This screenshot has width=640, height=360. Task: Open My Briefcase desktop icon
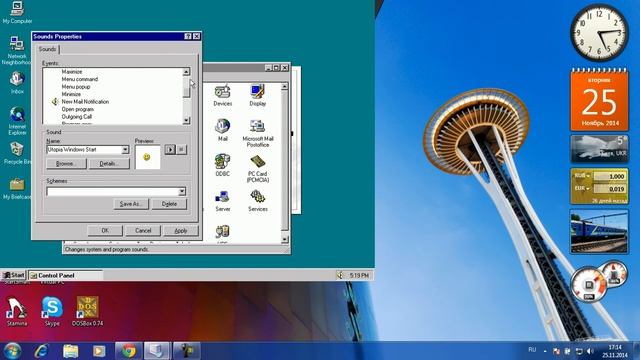click(x=17, y=189)
